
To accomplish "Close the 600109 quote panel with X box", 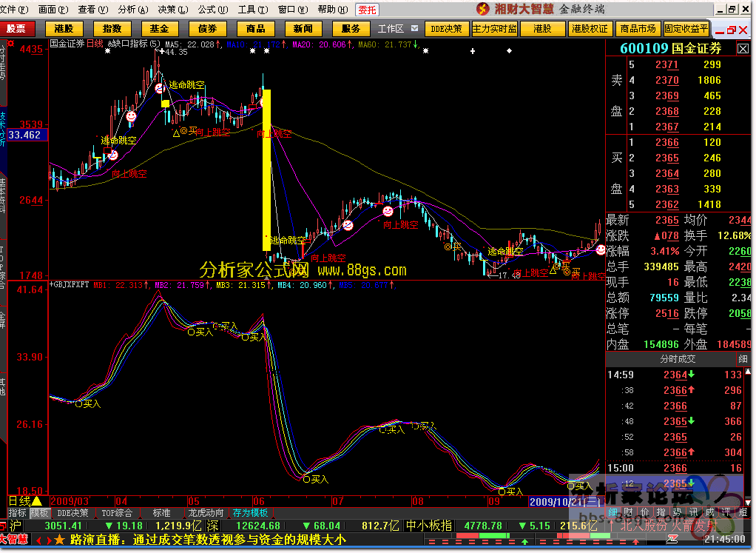I will [743, 48].
